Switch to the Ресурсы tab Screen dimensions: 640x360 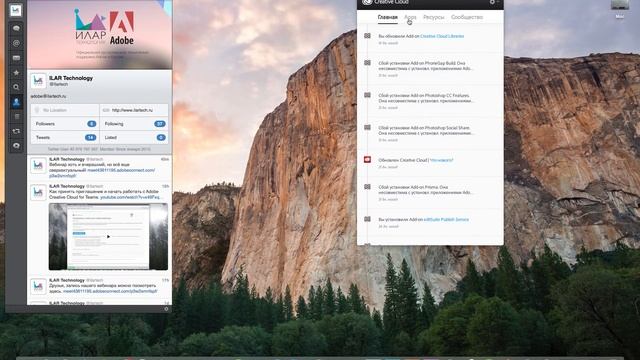pyautogui.click(x=433, y=17)
